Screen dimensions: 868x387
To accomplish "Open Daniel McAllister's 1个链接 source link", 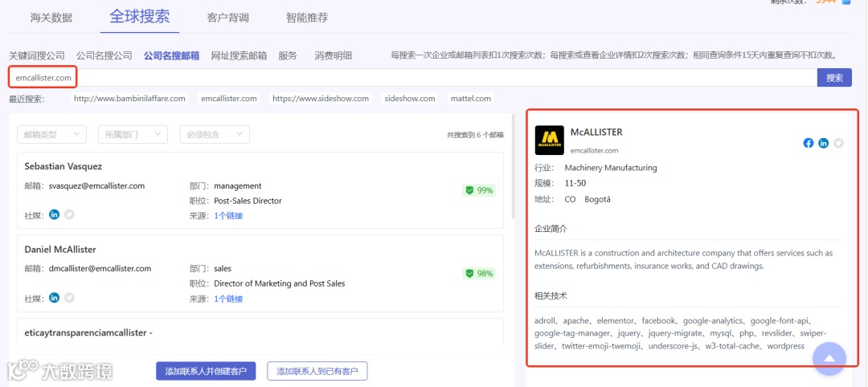I will (228, 299).
